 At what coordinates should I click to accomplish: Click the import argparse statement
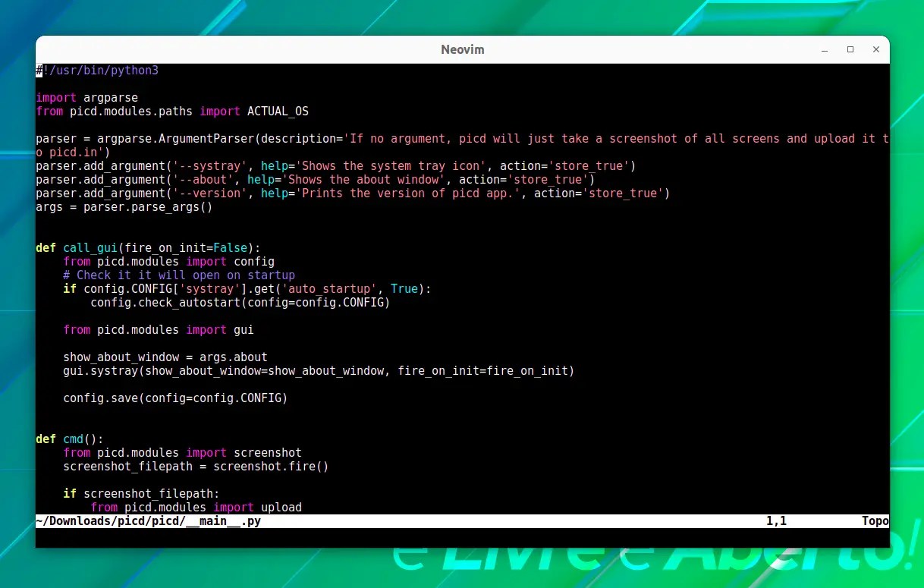[x=86, y=97]
